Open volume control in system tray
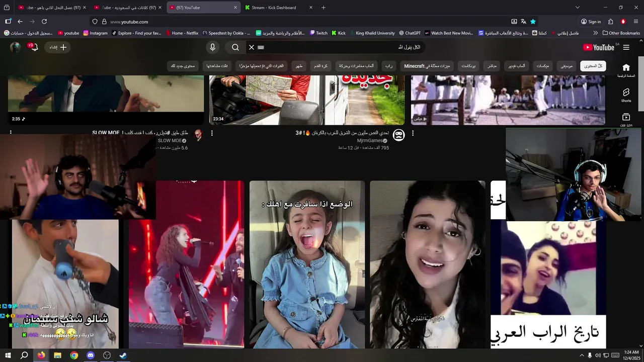 click(597, 355)
